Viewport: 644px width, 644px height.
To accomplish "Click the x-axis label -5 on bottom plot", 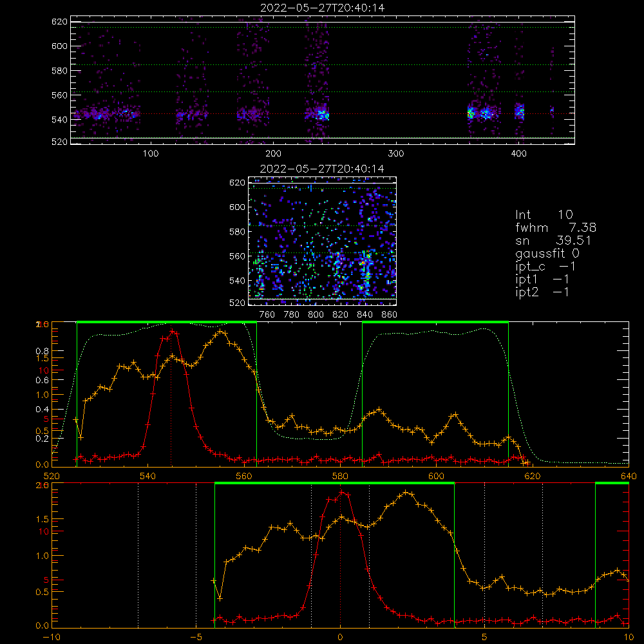I will coord(196,638).
